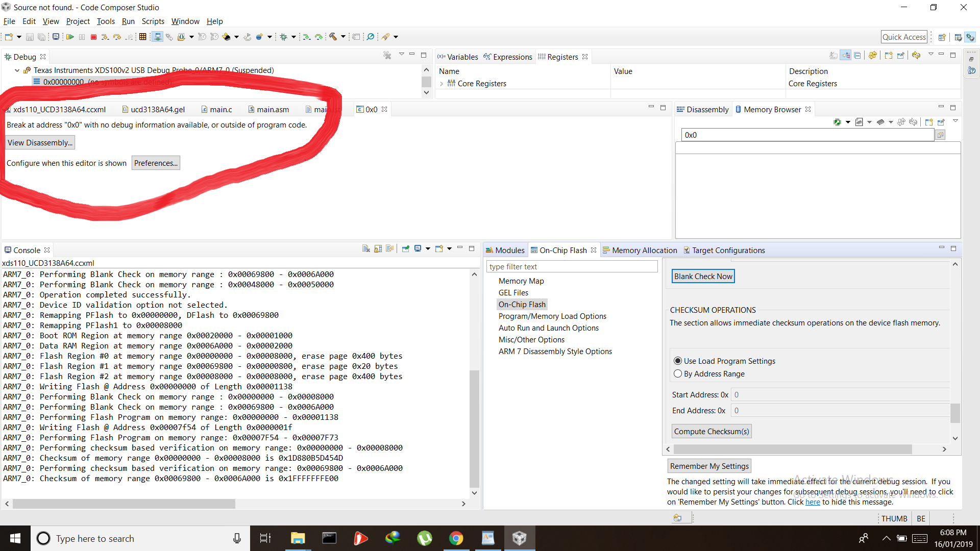Open the Debug bug icon dropdown arrow
This screenshot has width=980, height=551.
coord(293,37)
